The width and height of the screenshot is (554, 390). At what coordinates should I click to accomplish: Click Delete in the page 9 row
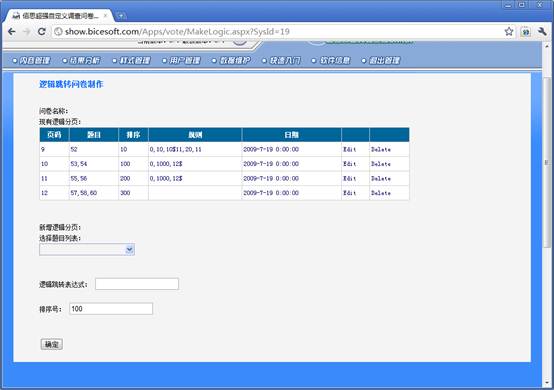381,149
